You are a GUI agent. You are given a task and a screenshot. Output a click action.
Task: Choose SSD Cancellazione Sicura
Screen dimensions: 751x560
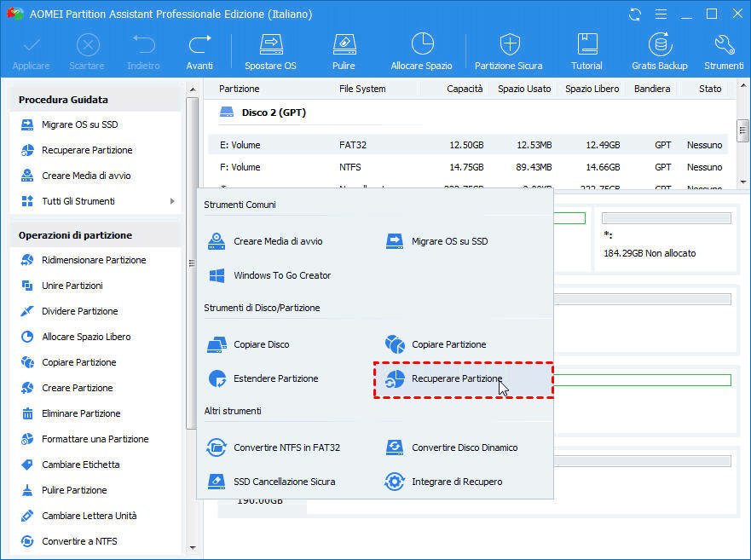point(271,482)
